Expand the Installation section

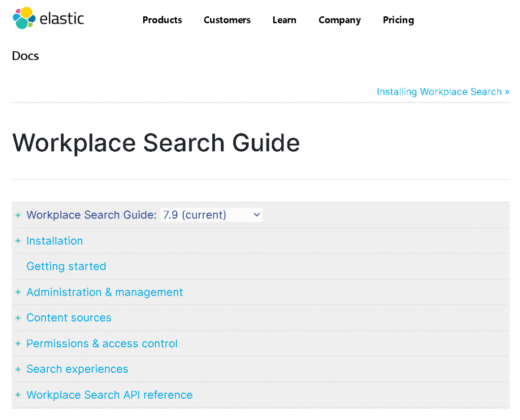click(x=18, y=241)
